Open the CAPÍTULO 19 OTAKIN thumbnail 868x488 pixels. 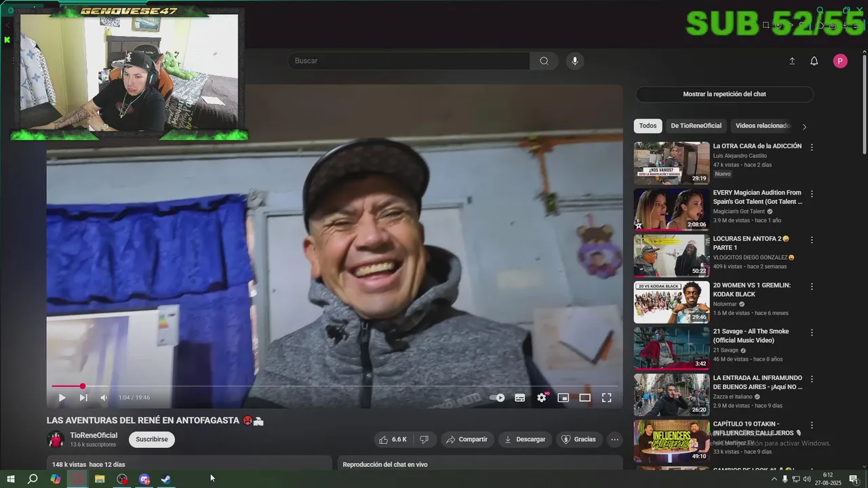coord(671,441)
